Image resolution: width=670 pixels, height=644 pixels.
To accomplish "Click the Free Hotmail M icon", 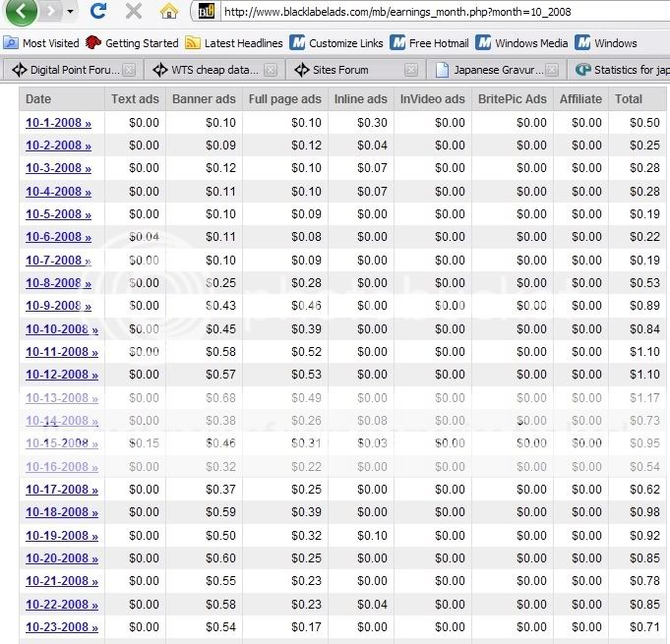I will [397, 43].
